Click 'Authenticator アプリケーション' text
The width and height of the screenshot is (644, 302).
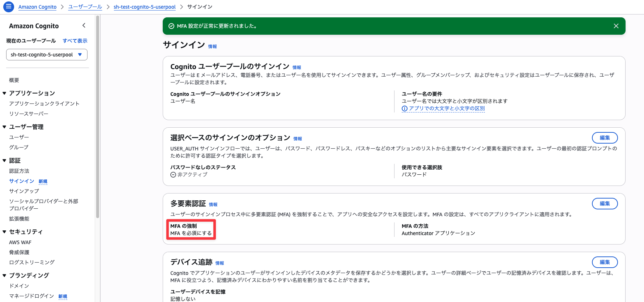tap(438, 234)
